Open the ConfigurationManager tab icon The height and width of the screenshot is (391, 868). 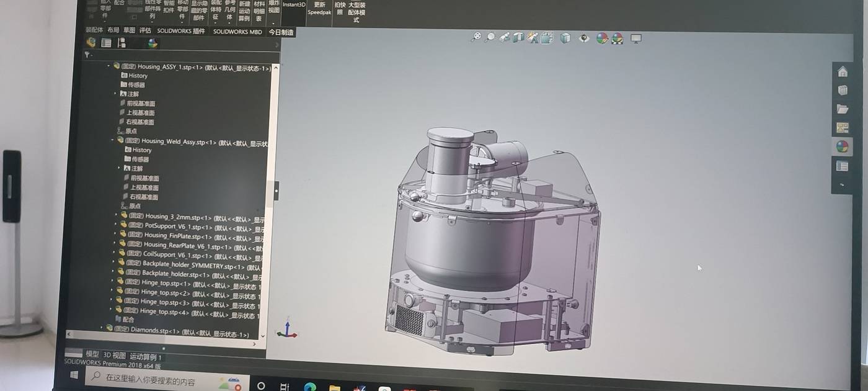coord(122,43)
